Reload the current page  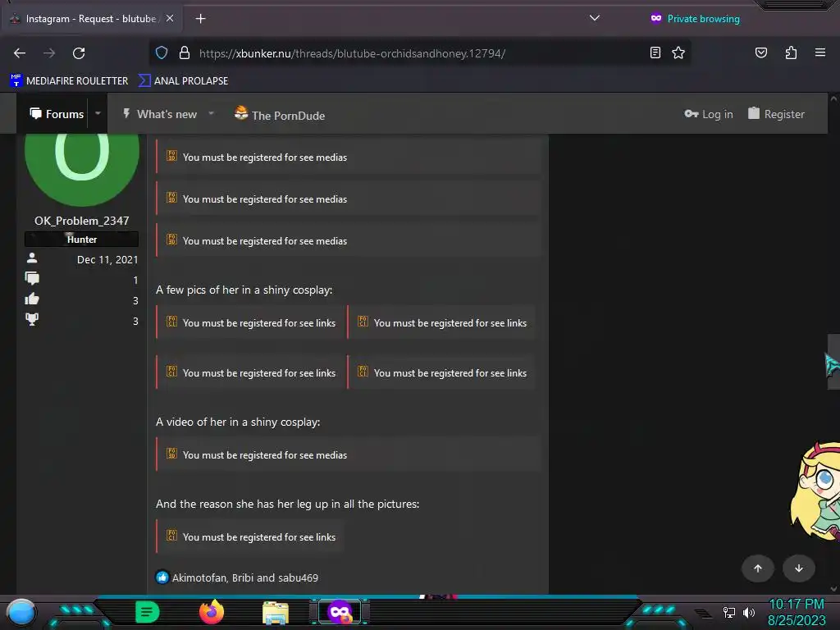coord(79,53)
